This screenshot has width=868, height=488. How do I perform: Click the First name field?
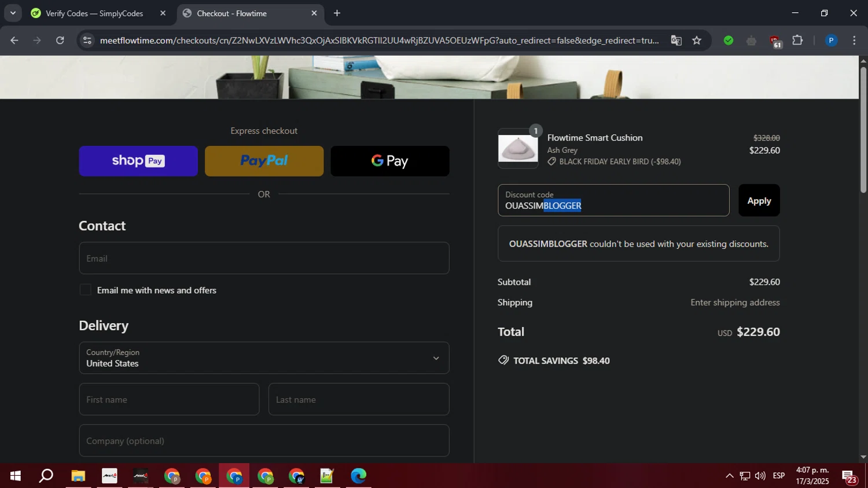click(169, 399)
